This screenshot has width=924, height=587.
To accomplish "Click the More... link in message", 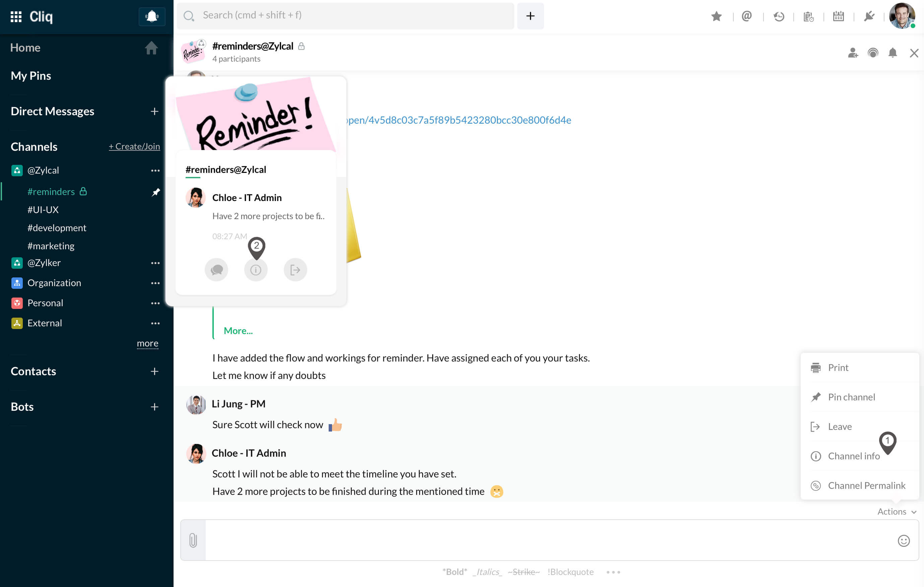I will pos(238,331).
